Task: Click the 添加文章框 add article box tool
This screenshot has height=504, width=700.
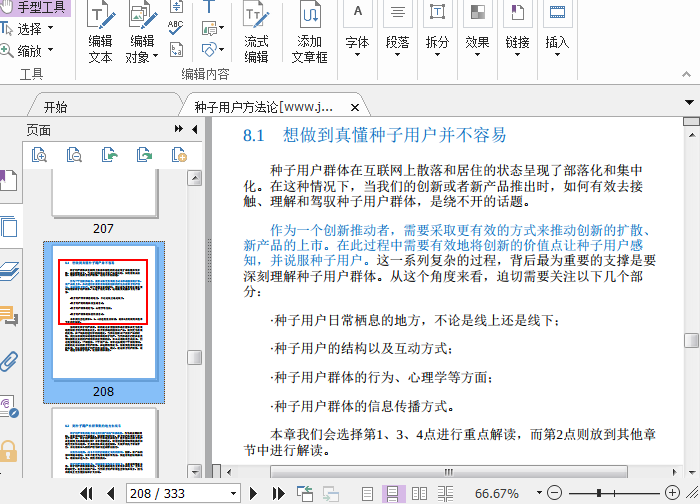Action: click(x=309, y=33)
